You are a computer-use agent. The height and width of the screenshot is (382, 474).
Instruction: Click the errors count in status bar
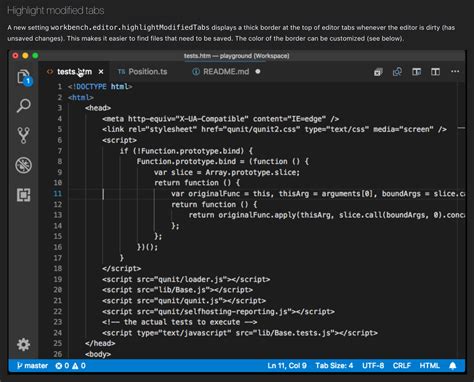point(62,366)
